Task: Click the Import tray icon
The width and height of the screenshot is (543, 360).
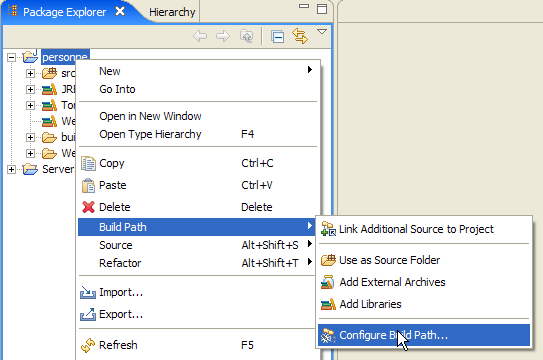Action: coord(88,292)
